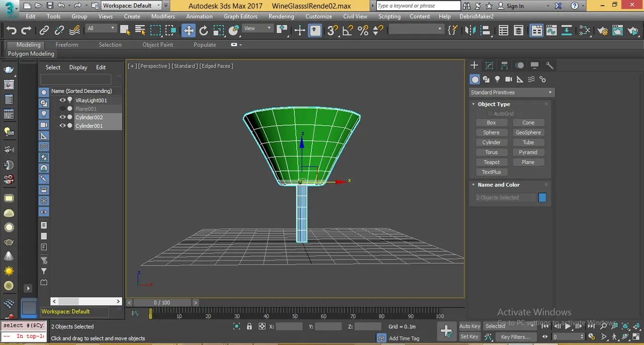Click the Teapot primitive button
644x345 pixels.
tap(492, 162)
